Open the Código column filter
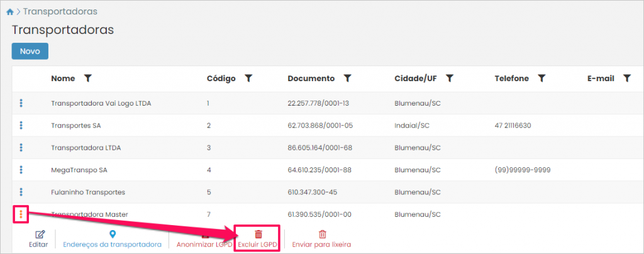The height and width of the screenshot is (254, 644). tap(248, 79)
